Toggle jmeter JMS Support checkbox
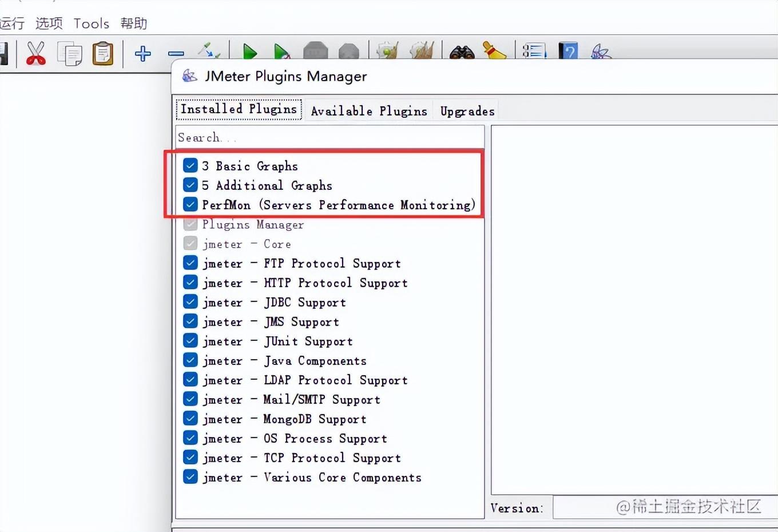Viewport: 778px width, 532px height. (190, 321)
